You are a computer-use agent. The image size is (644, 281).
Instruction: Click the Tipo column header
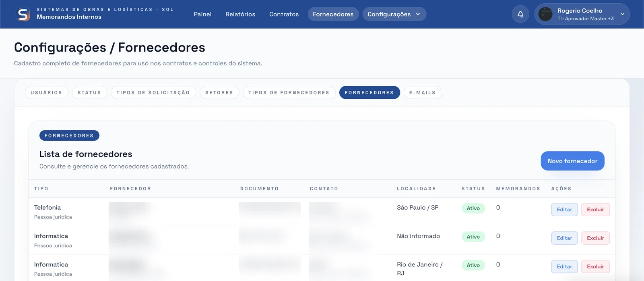click(x=41, y=189)
